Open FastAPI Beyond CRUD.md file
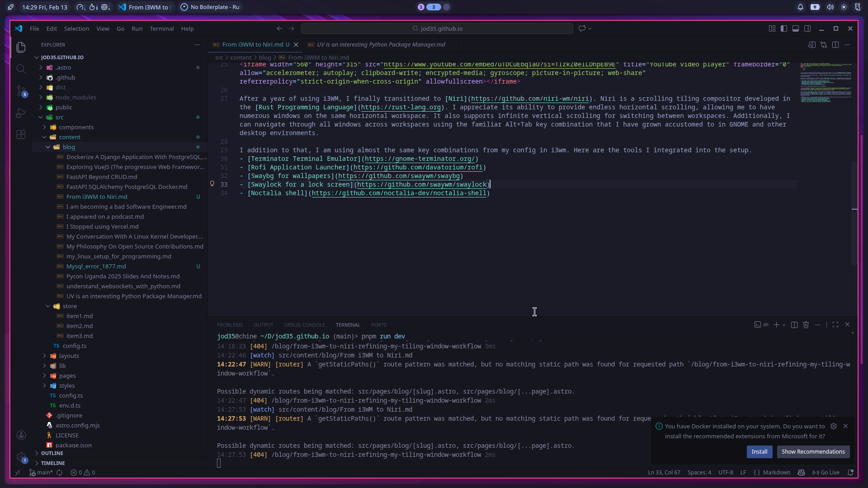 click(x=102, y=177)
